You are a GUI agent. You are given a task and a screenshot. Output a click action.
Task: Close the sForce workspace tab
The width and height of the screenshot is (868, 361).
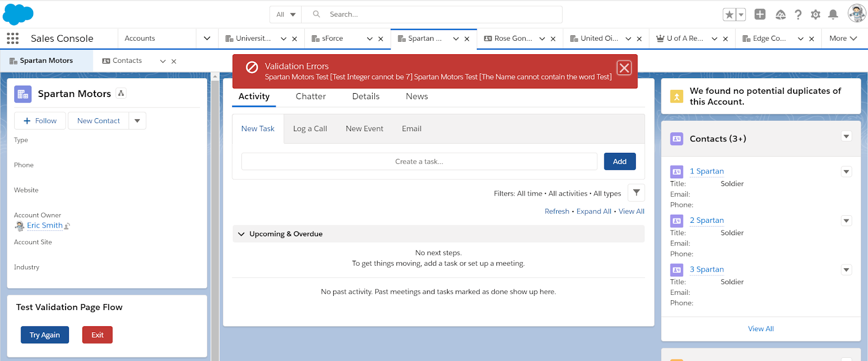[x=381, y=39]
